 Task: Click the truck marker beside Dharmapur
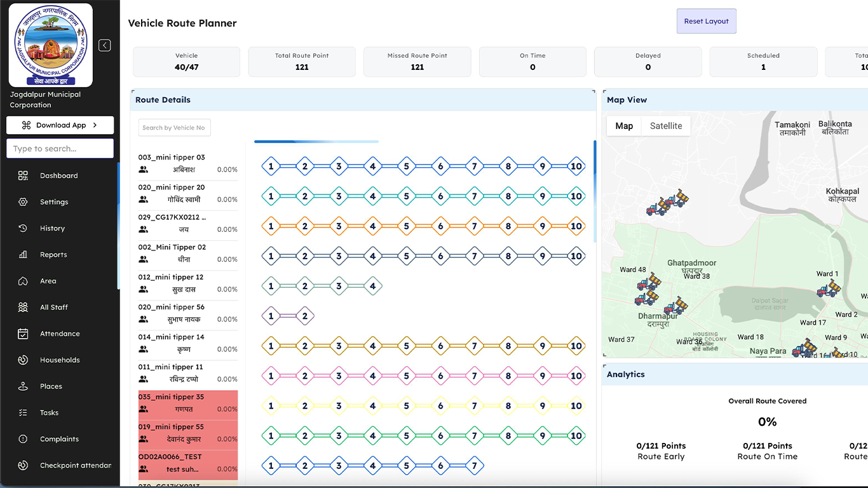point(675,306)
